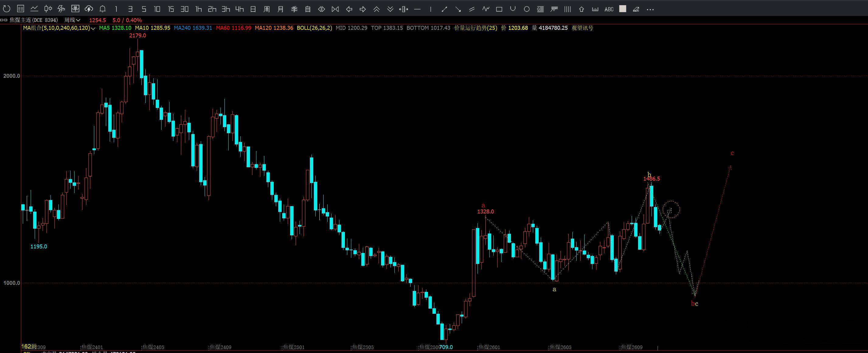Screen dimensions: 868x353
Task: Open the more tools ellipsis menu
Action: 650,9
